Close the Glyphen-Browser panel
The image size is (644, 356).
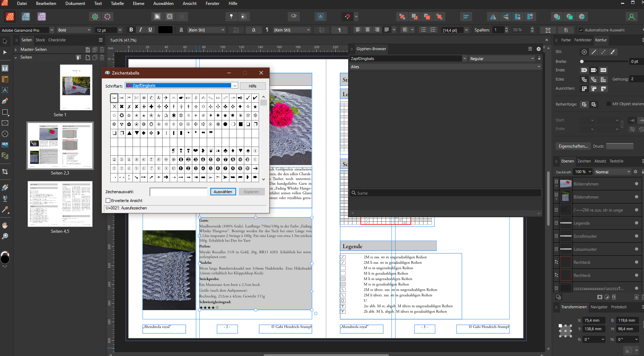click(539, 49)
